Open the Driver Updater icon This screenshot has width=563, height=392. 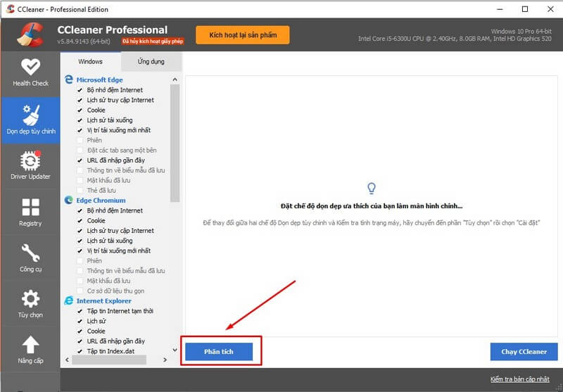30,160
